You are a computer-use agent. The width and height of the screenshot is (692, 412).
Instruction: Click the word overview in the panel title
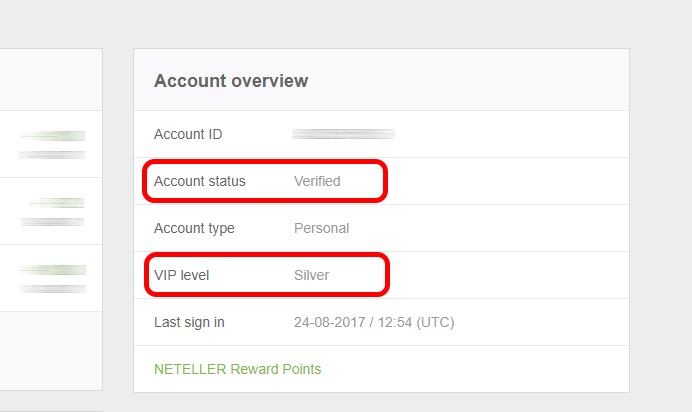(x=270, y=80)
